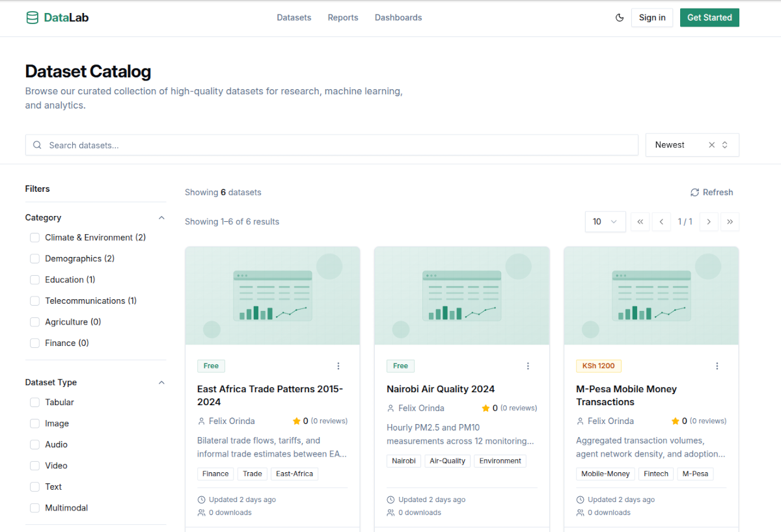Screen dimensions: 781x532
Task: Open options menu for East Africa Trade Patterns
Action: (338, 366)
